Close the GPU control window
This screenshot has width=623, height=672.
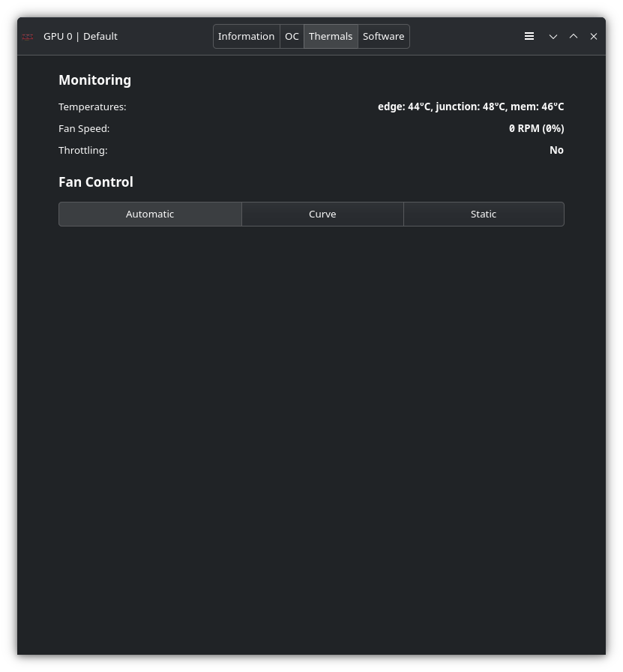click(594, 36)
